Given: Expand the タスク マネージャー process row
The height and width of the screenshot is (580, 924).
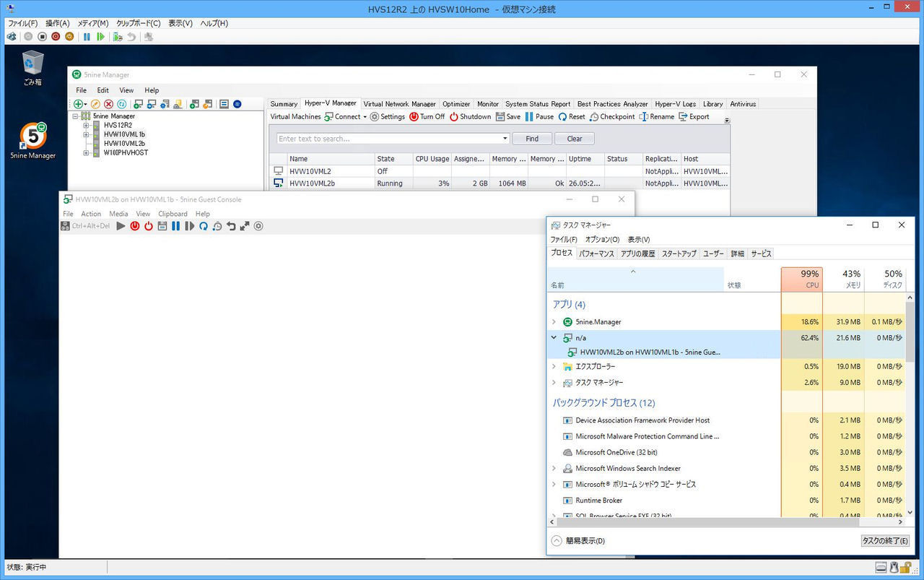Looking at the screenshot, I should (x=554, y=383).
